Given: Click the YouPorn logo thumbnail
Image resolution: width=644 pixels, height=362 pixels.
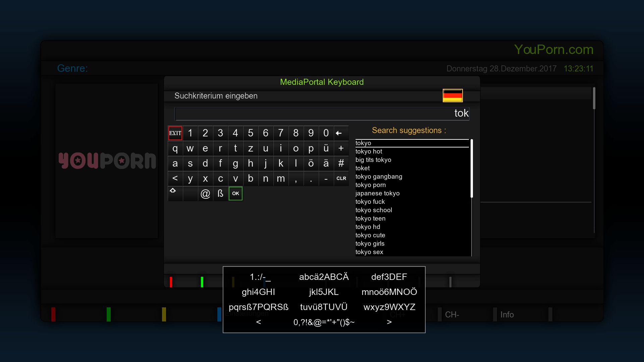Looking at the screenshot, I should click(107, 161).
